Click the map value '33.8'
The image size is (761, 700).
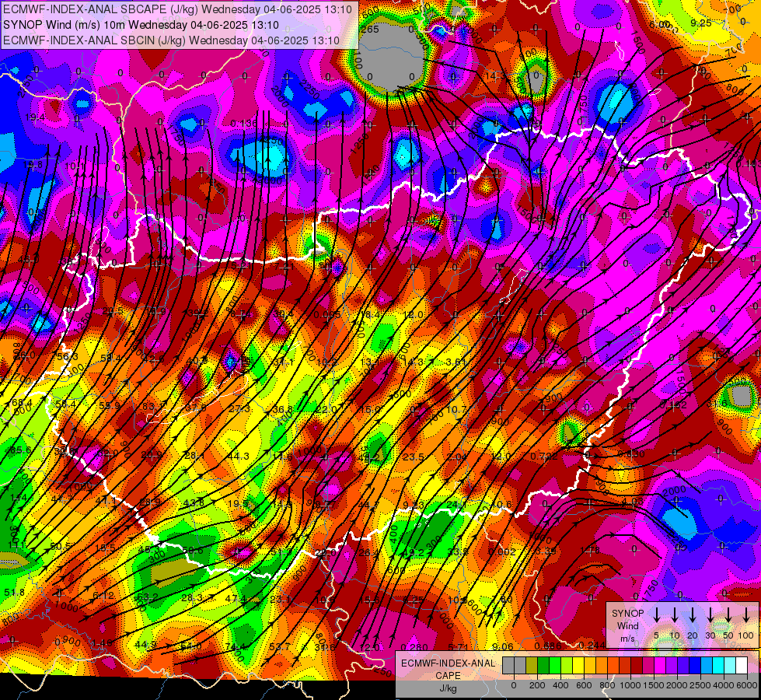tap(457, 552)
